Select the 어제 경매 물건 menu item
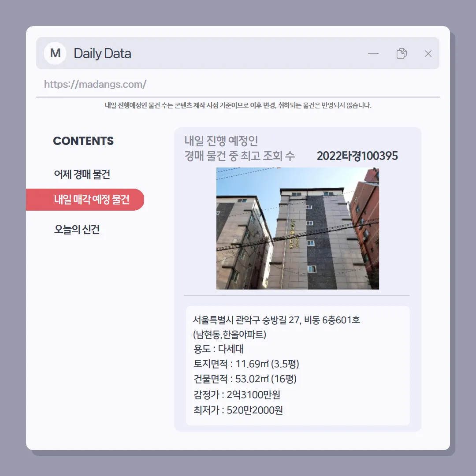 click(x=82, y=174)
